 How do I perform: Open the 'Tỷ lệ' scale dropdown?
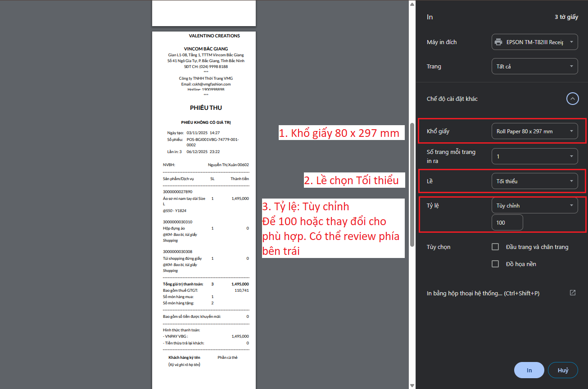[534, 205]
